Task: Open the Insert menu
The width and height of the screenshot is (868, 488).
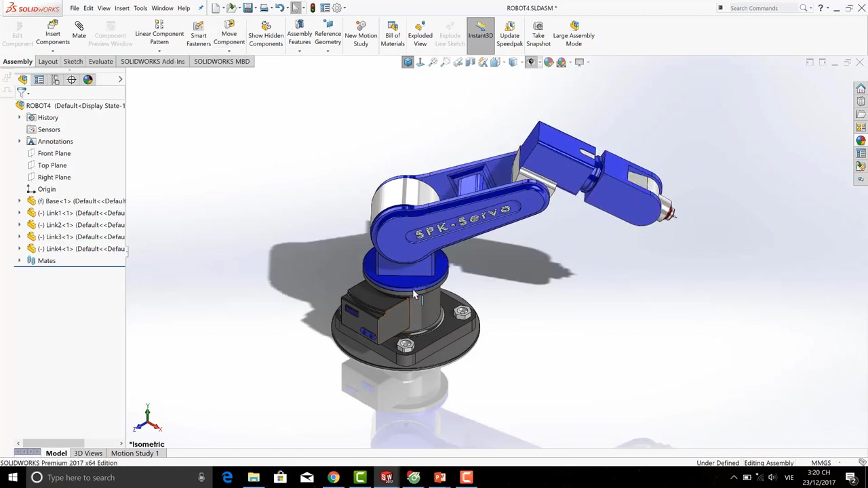Action: 122,8
